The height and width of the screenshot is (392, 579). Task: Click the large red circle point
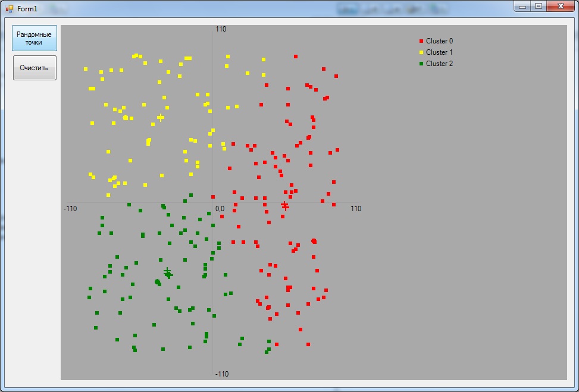pyautogui.click(x=314, y=241)
